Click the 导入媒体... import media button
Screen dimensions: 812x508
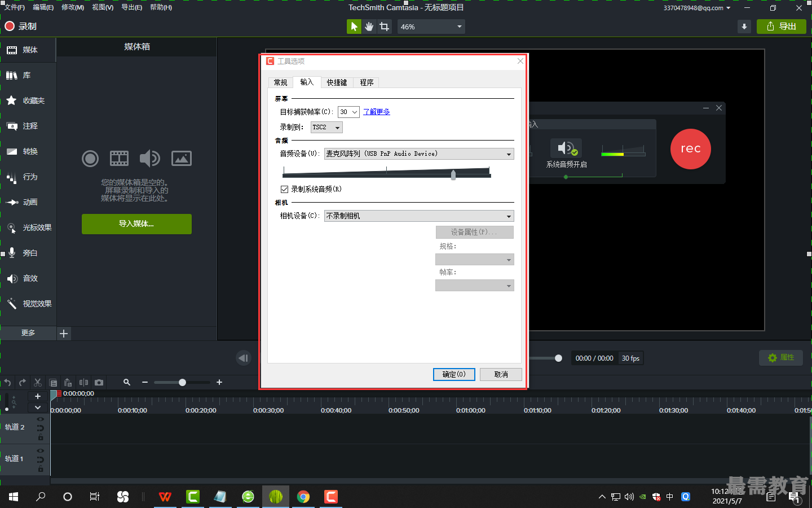point(136,224)
